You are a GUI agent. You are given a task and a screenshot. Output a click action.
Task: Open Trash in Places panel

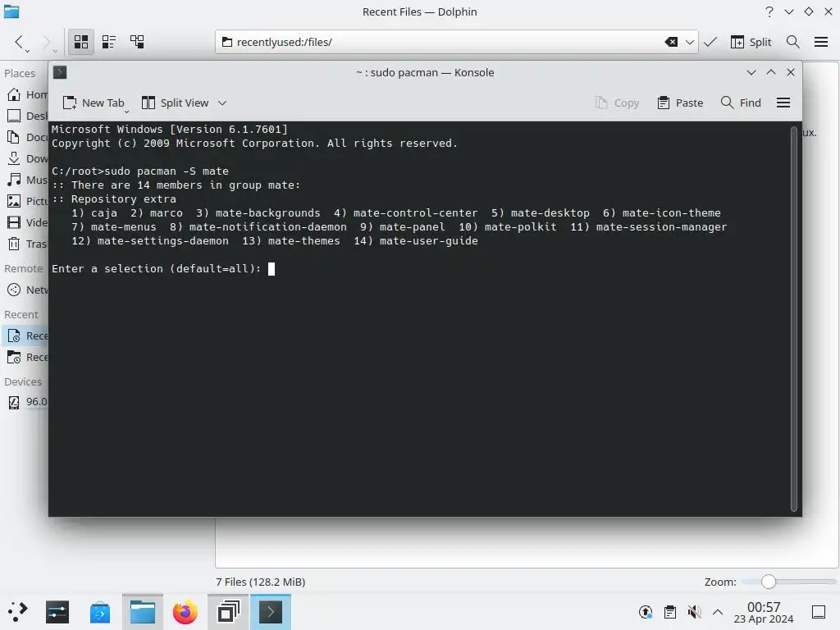click(27, 244)
